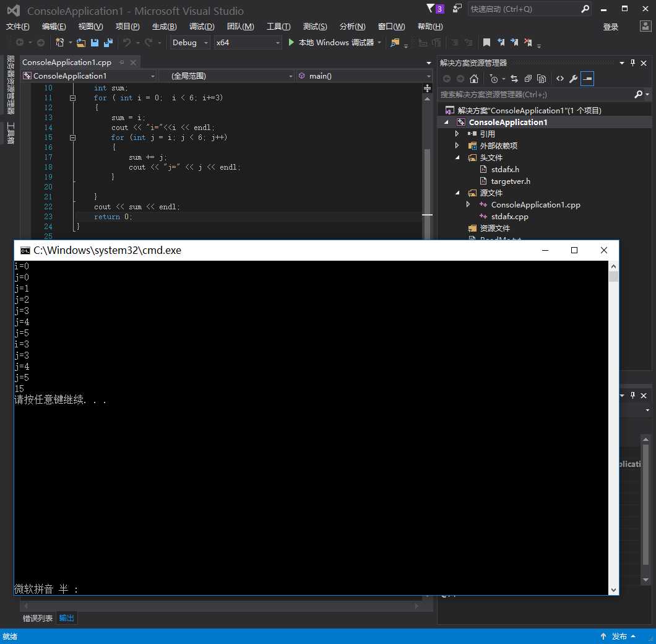Open the x64 platform dropdown
This screenshot has width=656, height=644.
point(248,43)
